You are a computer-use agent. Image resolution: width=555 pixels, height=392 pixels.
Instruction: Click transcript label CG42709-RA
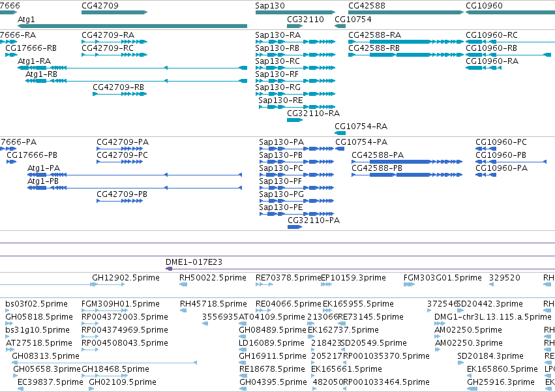pyautogui.click(x=108, y=35)
